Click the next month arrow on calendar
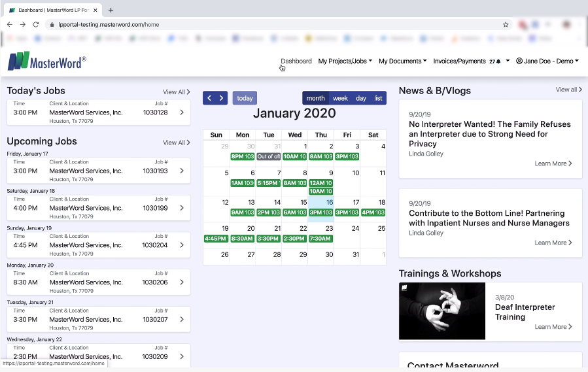The image size is (588, 372). [x=222, y=98]
